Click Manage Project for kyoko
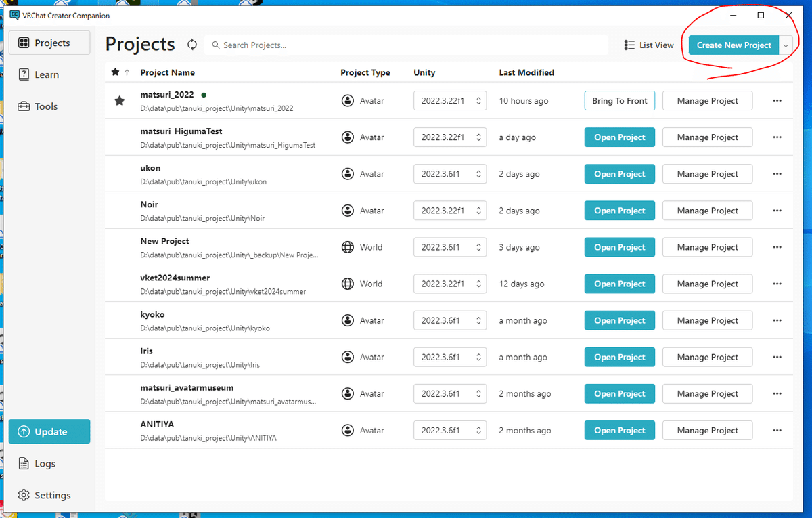Screen dimensions: 812x518 [x=707, y=320]
